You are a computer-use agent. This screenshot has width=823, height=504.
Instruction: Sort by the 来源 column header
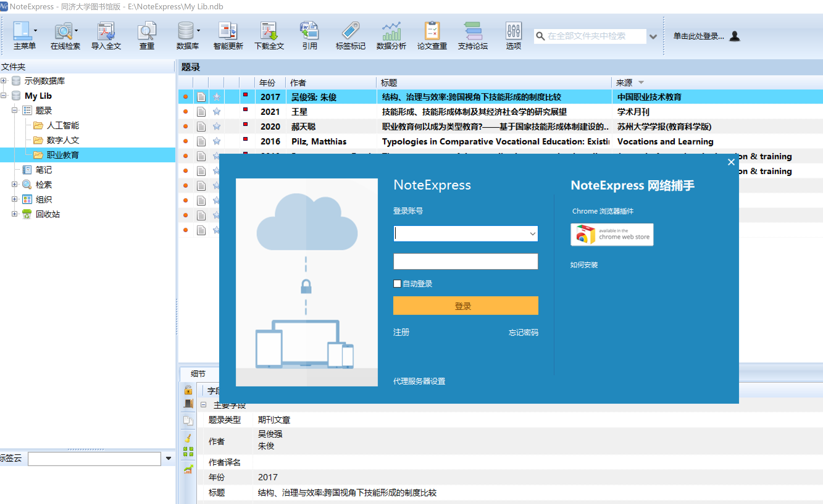click(x=624, y=82)
